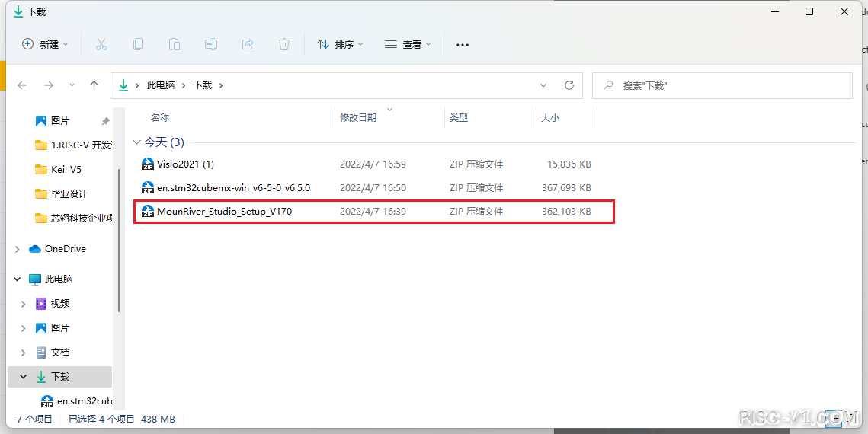The width and height of the screenshot is (868, 434).
Task: Collapse the 下载 tree node
Action: pos(24,376)
